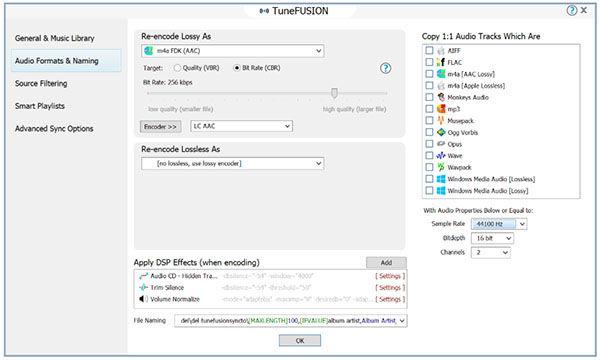This screenshot has width=600, height=360.
Task: Click Windows Media Audio Lossless icon
Action: pyautogui.click(x=441, y=179)
